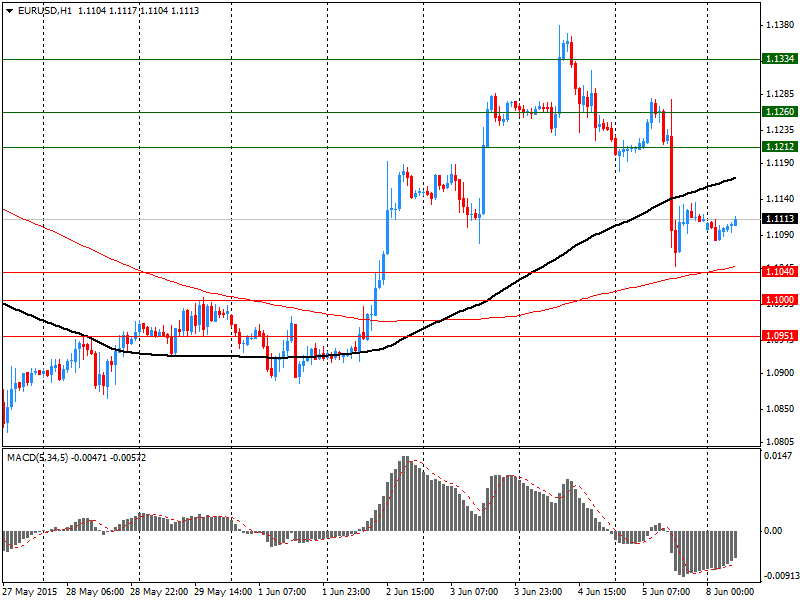The height and width of the screenshot is (600, 800).
Task: Click the 1.0805 price scale value
Action: [781, 441]
